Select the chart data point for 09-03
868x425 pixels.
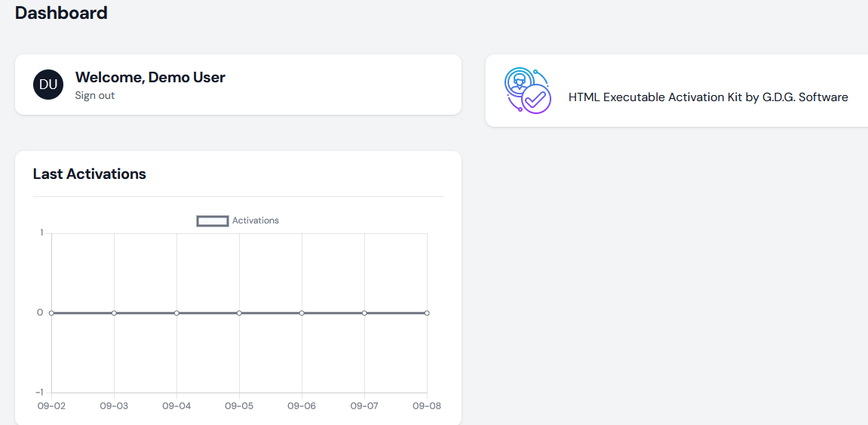pos(114,313)
